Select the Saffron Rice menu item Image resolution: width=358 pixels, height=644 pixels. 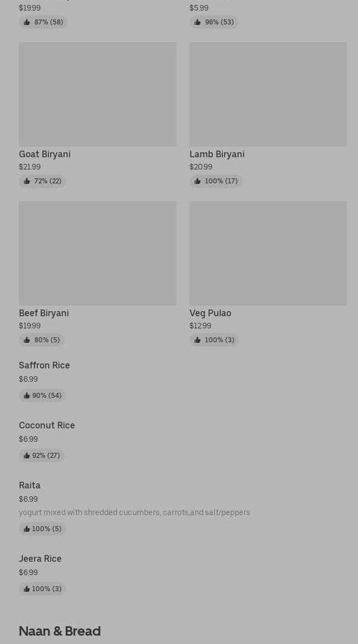(44, 365)
